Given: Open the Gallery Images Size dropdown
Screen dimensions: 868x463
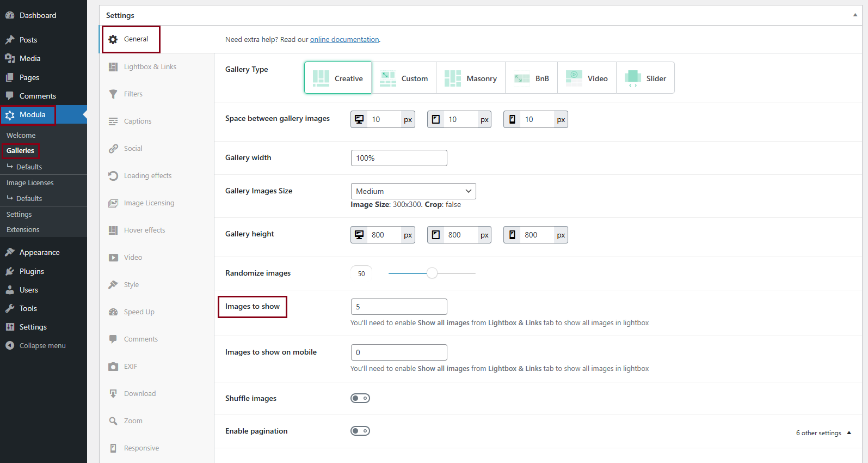Looking at the screenshot, I should (413, 191).
